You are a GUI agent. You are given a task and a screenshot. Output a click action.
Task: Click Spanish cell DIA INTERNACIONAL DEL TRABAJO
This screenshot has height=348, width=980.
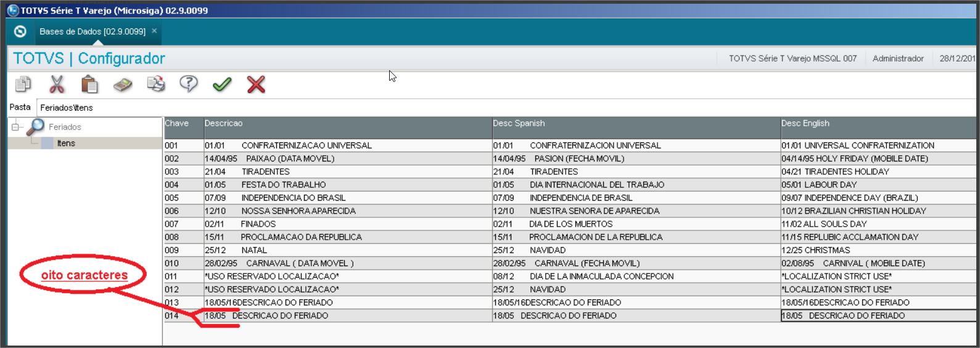[636, 185]
